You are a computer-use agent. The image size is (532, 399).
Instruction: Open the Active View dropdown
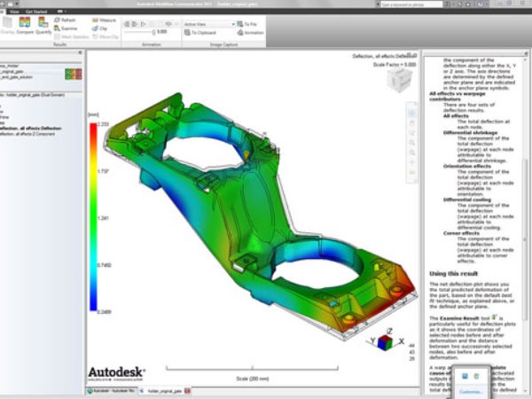210,24
